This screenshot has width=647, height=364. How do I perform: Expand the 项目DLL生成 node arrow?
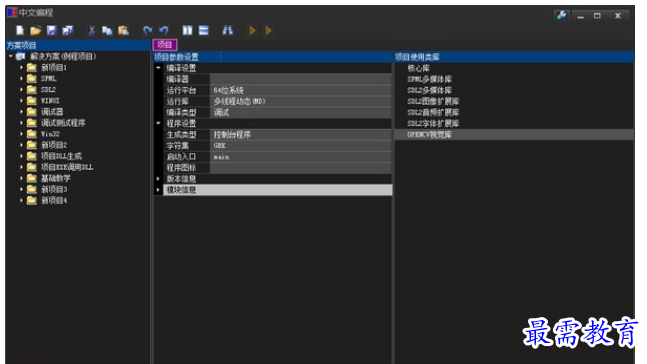pos(21,156)
